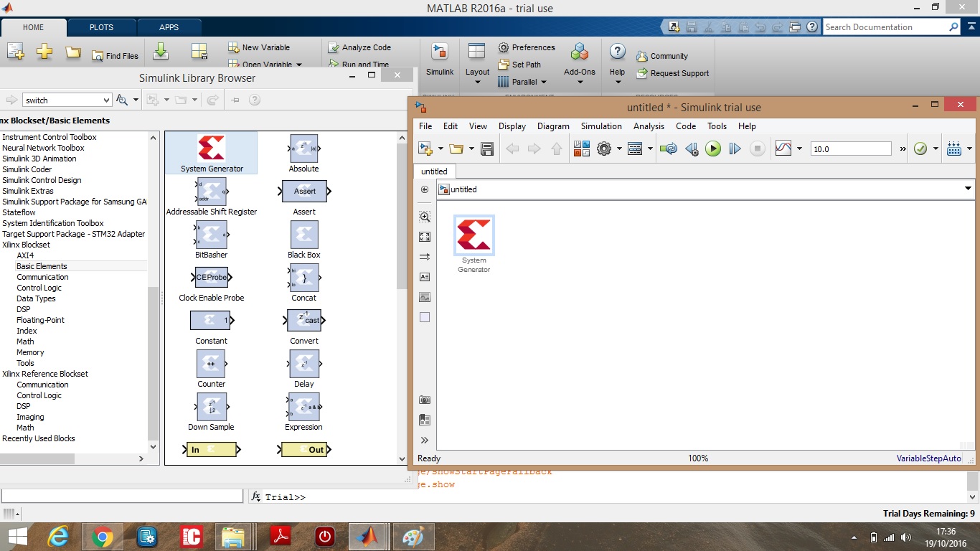The width and height of the screenshot is (980, 551).
Task: Open Model Configuration Parameters gear icon
Action: tap(603, 149)
